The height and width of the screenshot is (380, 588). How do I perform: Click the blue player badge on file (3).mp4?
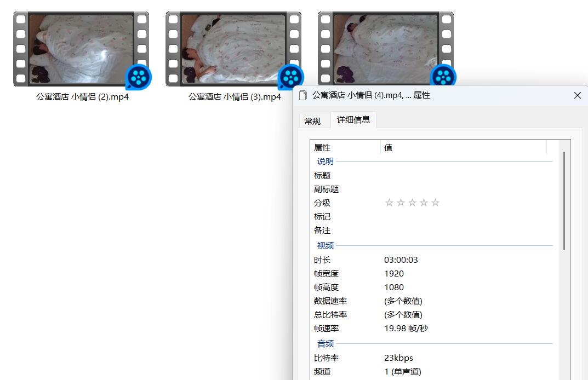tap(291, 77)
